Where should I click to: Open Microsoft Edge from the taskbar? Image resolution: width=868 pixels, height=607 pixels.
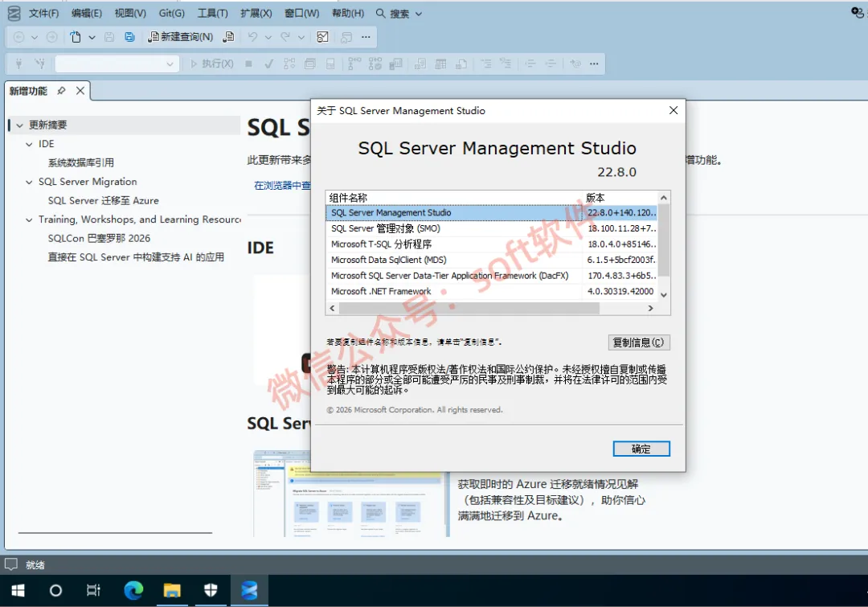133,590
